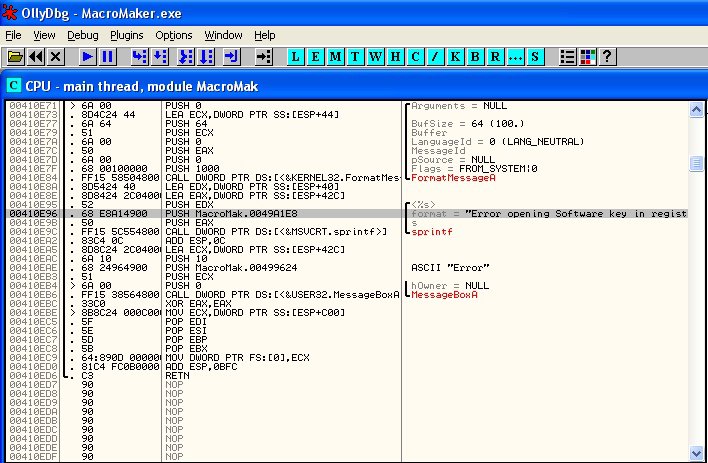Select the POP EDI instruction
This screenshot has height=463, width=708.
coord(186,322)
